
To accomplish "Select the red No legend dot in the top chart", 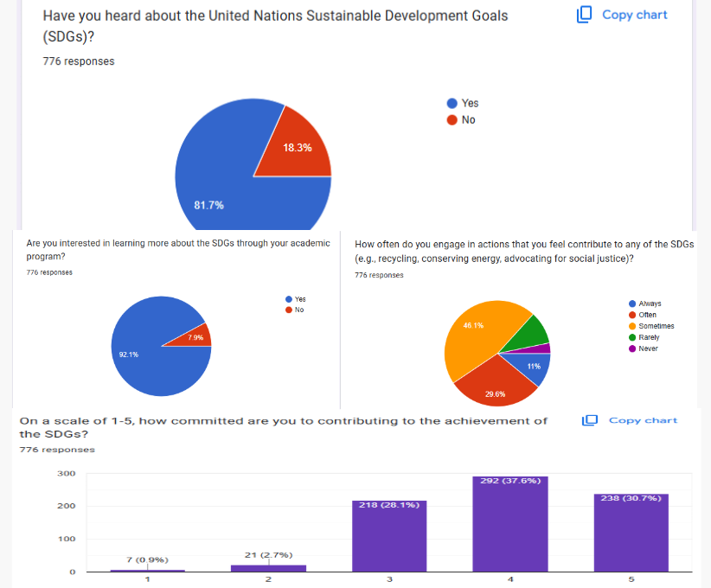I will pos(452,120).
